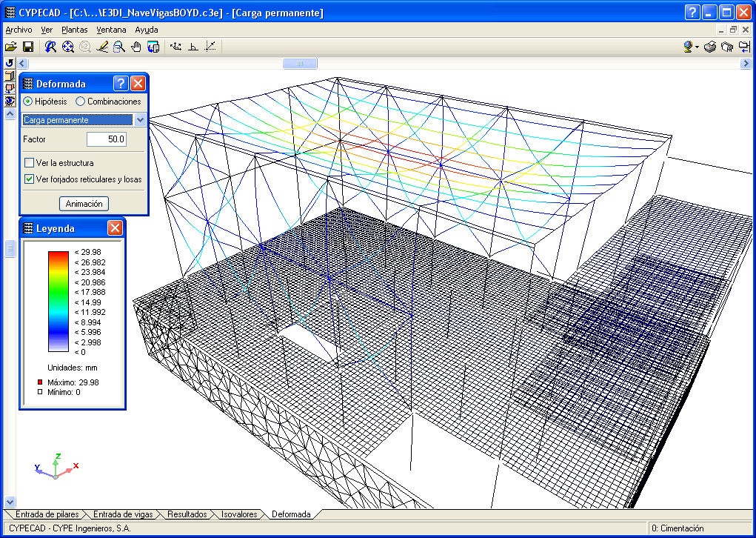
Task: Click the save floppy disk icon
Action: (28, 47)
